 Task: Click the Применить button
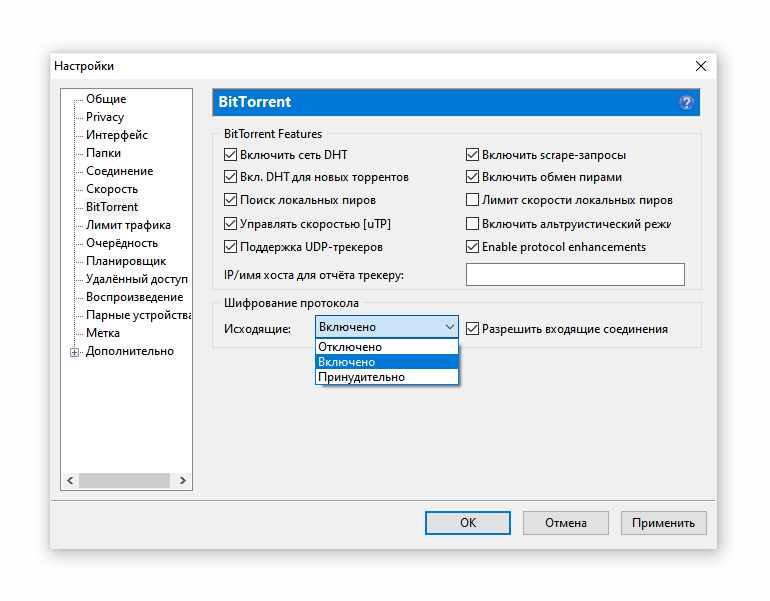click(x=663, y=523)
